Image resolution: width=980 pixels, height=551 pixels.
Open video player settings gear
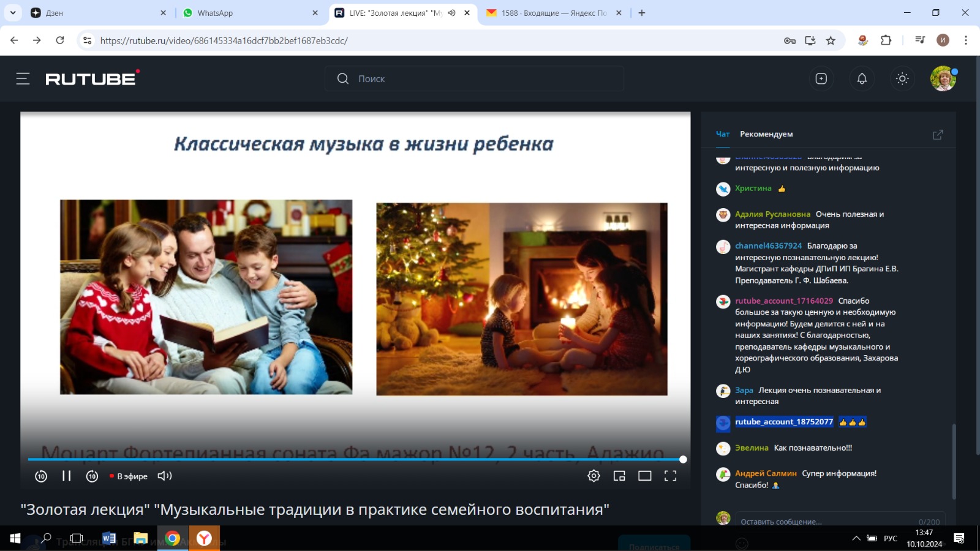click(594, 476)
